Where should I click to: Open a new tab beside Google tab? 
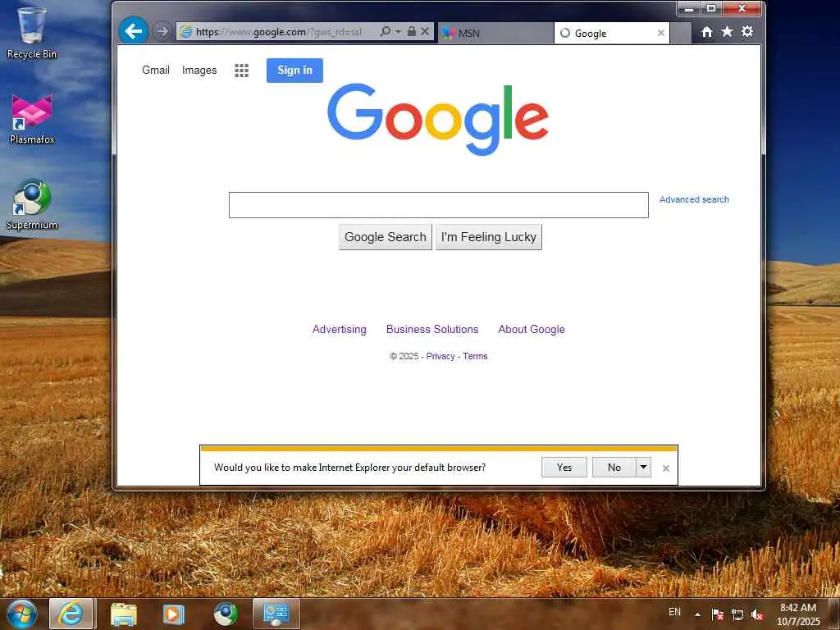(681, 33)
